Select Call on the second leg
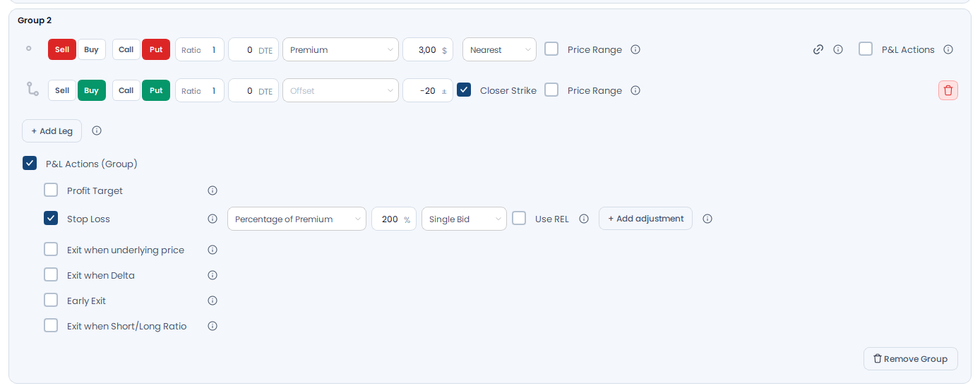Viewport: 980px width, 388px height. 126,90
